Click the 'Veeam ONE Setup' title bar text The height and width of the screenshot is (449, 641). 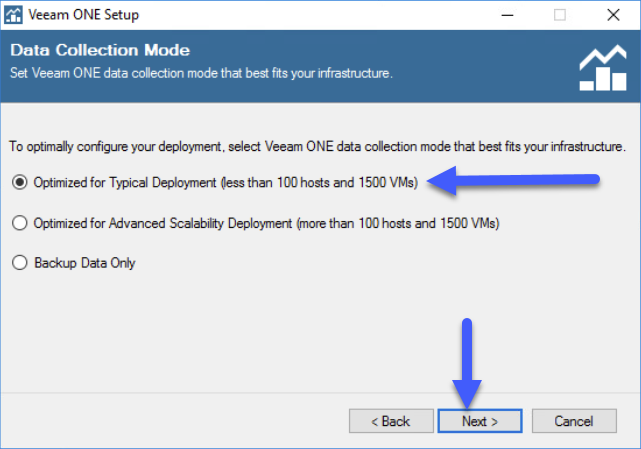(84, 15)
